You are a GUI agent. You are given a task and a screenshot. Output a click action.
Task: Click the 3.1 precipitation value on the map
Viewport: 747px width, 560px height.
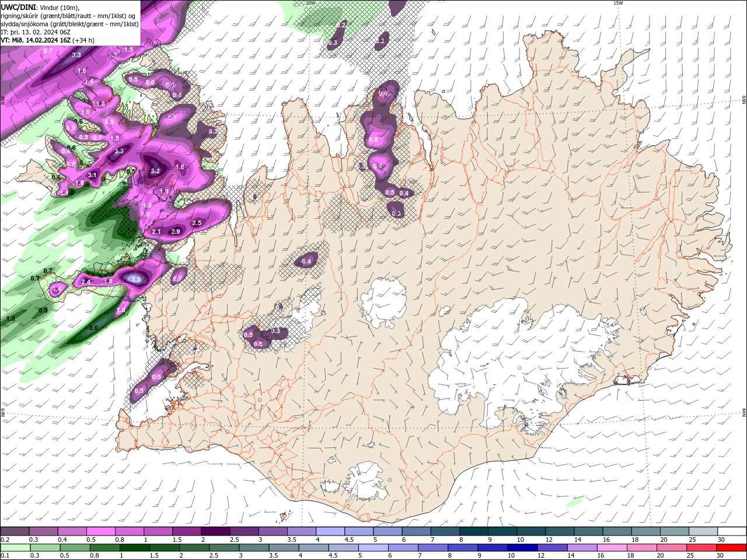(x=92, y=175)
